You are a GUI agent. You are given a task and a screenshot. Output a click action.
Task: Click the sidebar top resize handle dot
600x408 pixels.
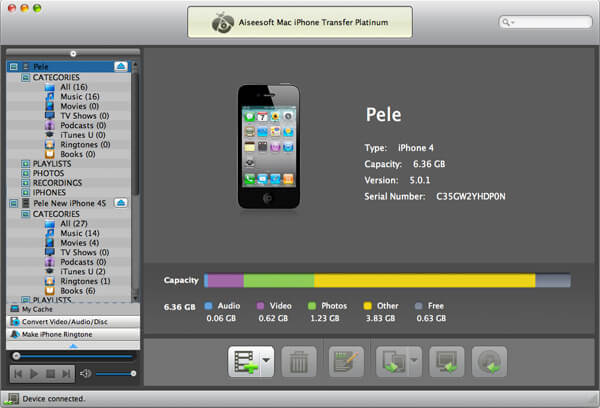[73, 54]
